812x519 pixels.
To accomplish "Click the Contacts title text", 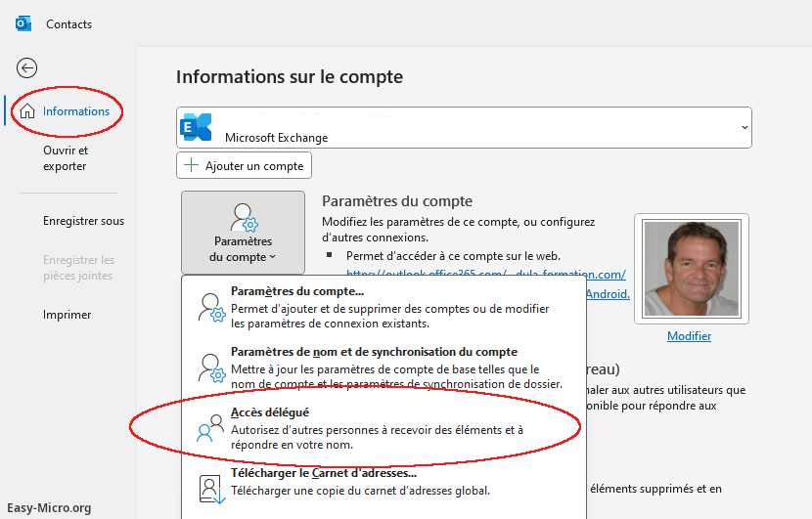I will (x=68, y=24).
